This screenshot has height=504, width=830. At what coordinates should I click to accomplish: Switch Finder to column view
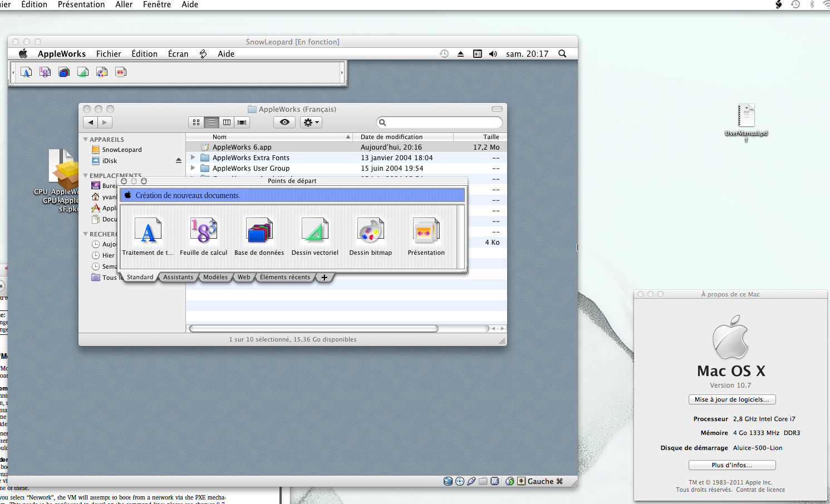(227, 122)
